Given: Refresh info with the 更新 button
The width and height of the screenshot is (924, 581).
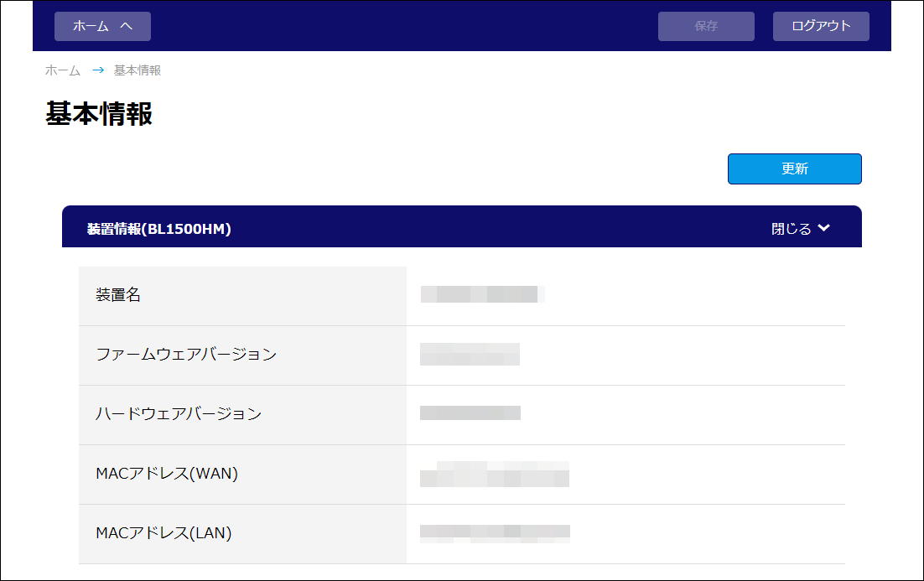Looking at the screenshot, I should coord(794,169).
